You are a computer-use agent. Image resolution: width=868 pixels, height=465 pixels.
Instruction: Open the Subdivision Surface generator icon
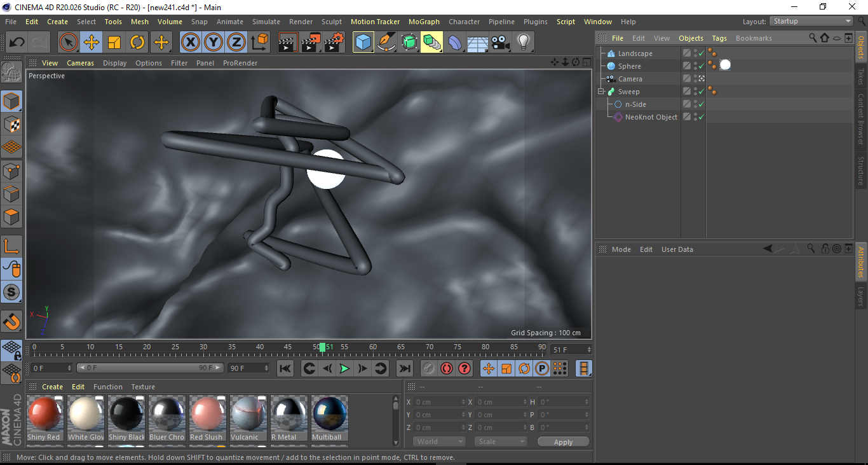409,43
